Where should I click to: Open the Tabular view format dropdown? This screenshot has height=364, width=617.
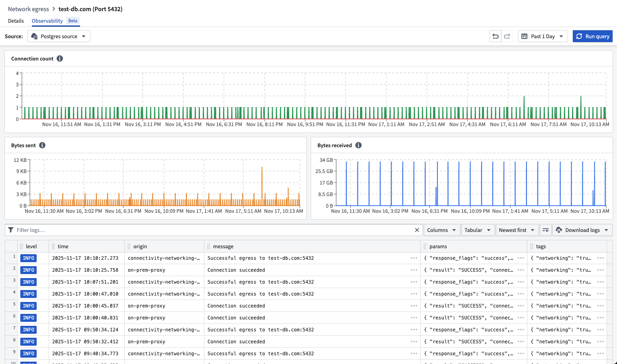tap(478, 230)
